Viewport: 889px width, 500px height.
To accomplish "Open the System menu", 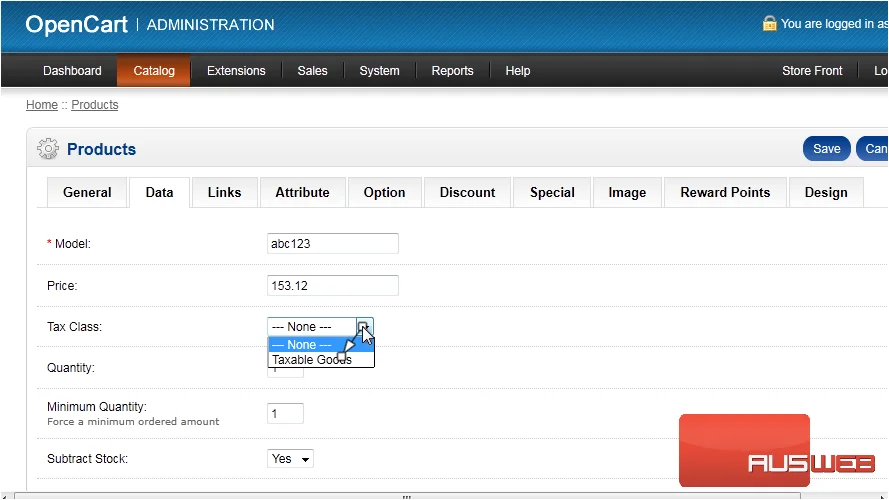I will click(x=379, y=71).
